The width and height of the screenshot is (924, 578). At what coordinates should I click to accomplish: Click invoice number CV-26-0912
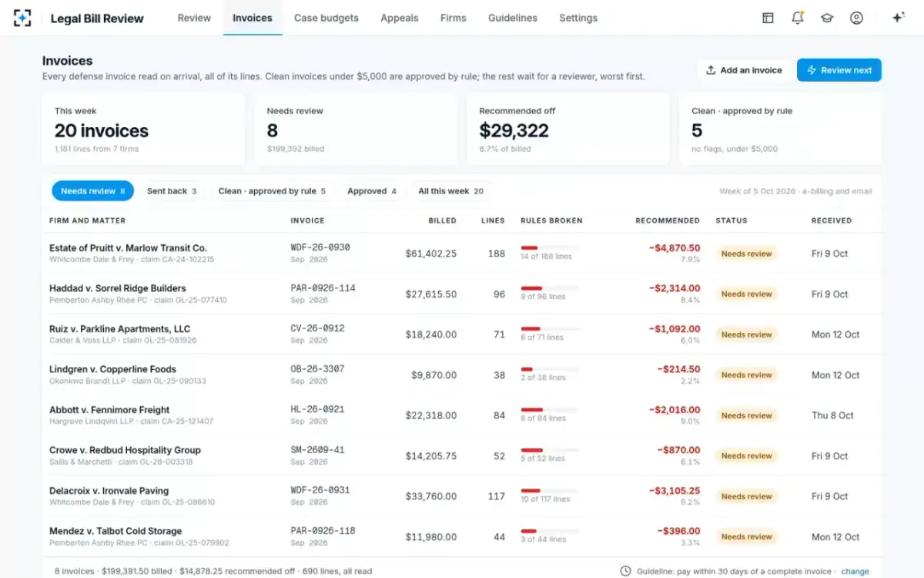[x=317, y=328]
